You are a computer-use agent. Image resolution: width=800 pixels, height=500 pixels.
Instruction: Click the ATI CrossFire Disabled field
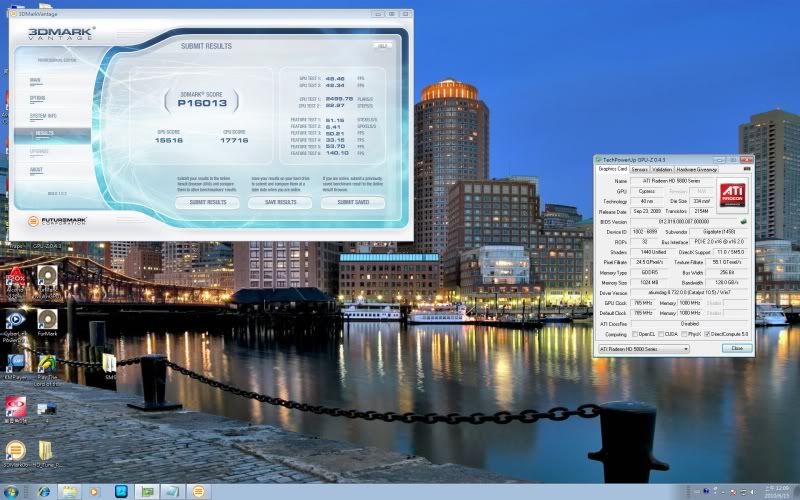690,324
